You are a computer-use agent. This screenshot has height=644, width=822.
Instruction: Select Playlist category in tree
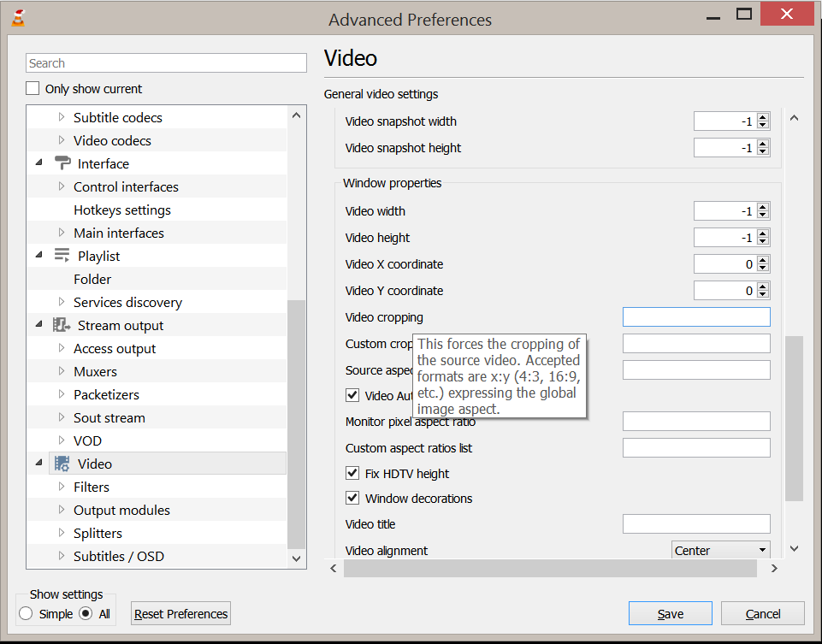tap(98, 257)
